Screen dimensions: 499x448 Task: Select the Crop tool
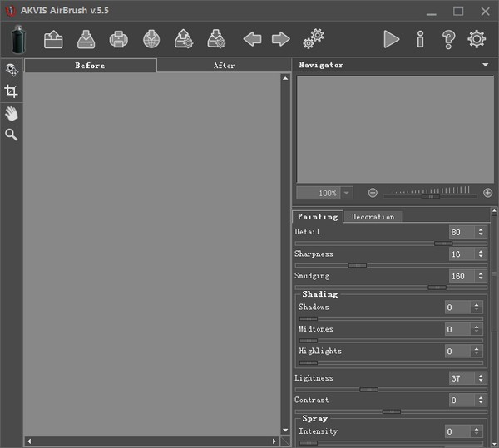click(x=12, y=91)
